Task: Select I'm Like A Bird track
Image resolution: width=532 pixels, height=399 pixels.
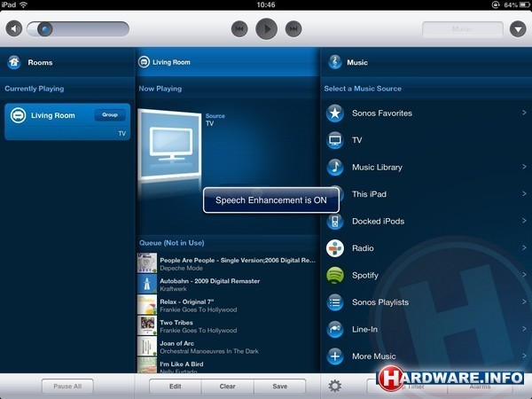Action: tap(227, 365)
